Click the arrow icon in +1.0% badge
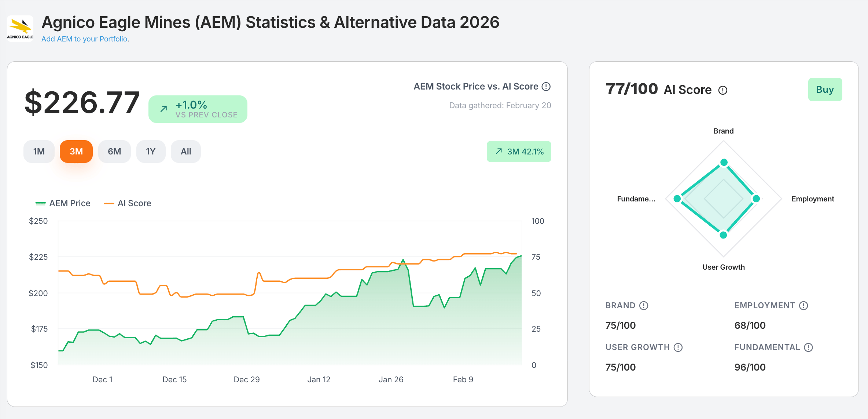The image size is (868, 419). pyautogui.click(x=164, y=109)
